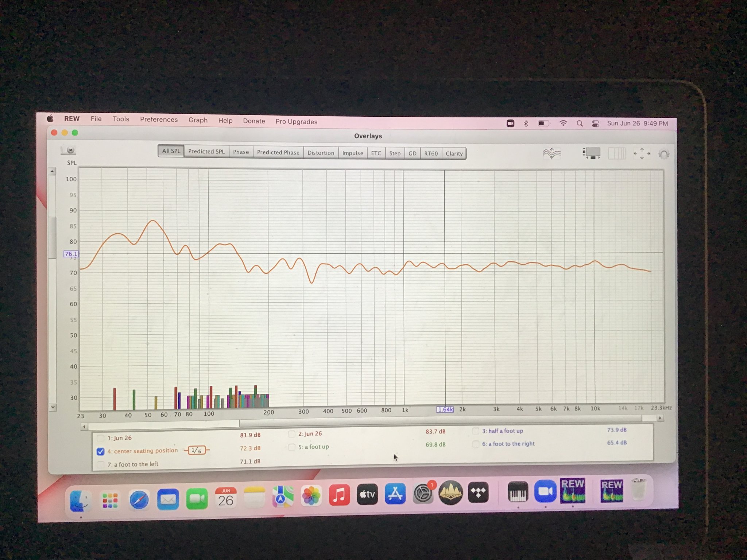Screen dimensions: 747x560
Task: Show 'a foot to the left' trace
Action: 100,464
